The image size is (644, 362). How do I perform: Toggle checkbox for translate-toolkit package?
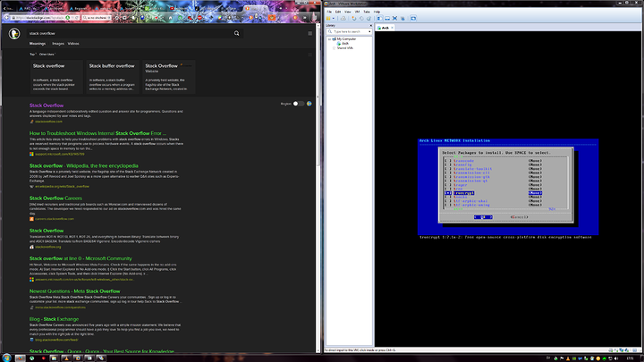[448, 169]
